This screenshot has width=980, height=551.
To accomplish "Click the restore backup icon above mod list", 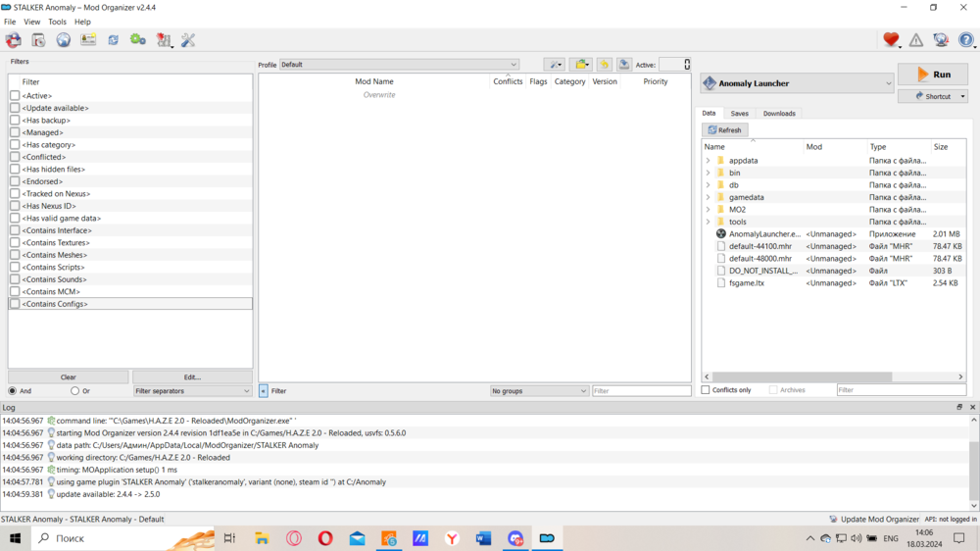I will click(605, 65).
